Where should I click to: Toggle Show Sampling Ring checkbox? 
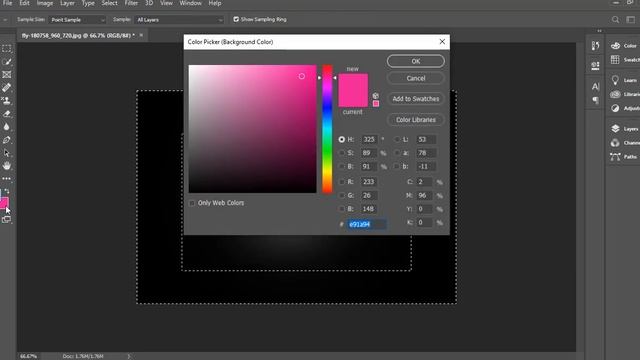(236, 19)
